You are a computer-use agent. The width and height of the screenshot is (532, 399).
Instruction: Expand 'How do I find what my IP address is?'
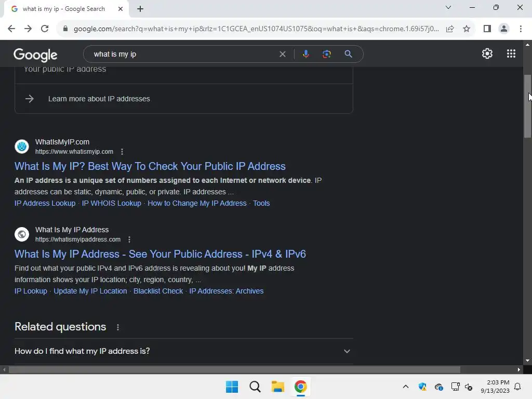pos(183,351)
